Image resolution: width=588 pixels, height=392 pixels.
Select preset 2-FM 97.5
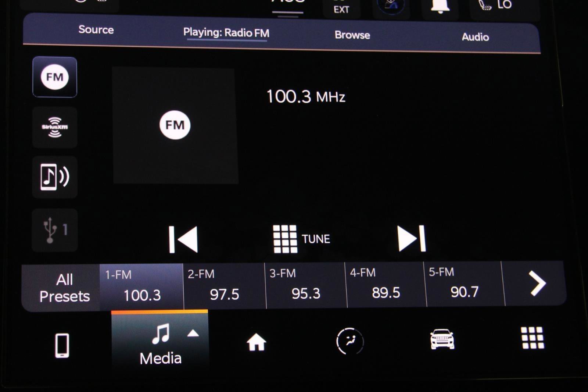(224, 286)
